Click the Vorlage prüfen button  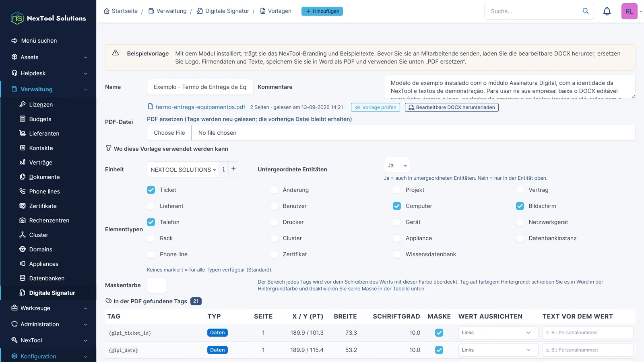coord(376,107)
